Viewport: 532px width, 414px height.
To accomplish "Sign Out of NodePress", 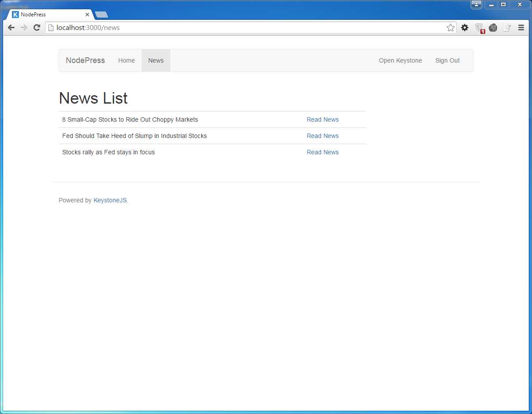I will tap(447, 60).
